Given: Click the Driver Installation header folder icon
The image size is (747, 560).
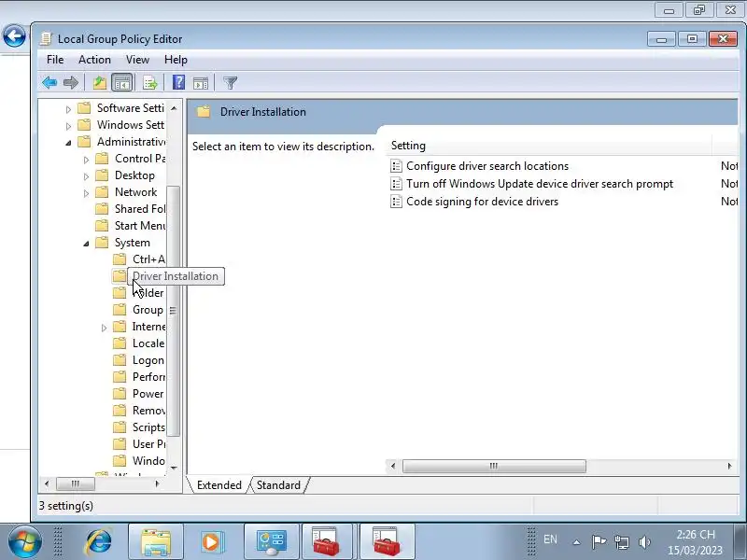Looking at the screenshot, I should 204,112.
